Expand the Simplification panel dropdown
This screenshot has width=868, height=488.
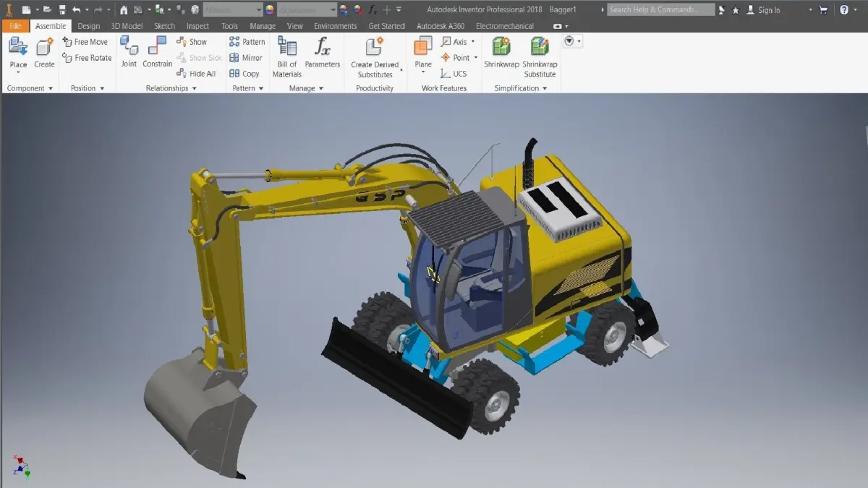click(x=544, y=88)
